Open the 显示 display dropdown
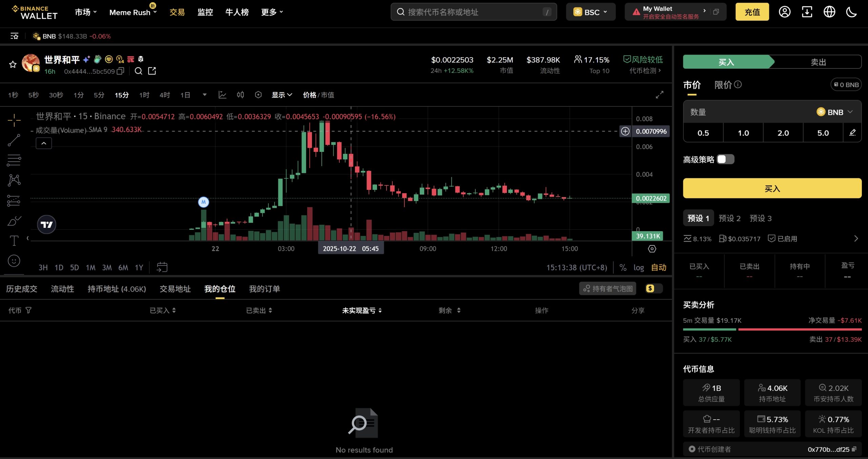Screen dimensions: 868x459 pyautogui.click(x=281, y=95)
